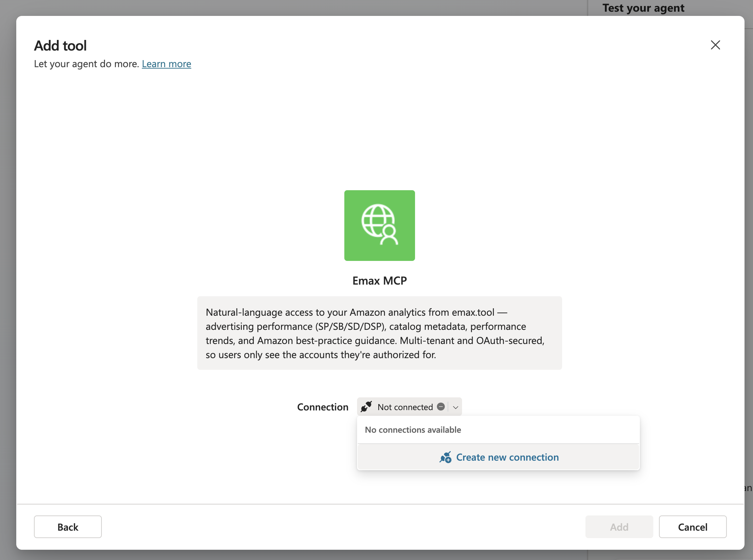Click the Not connected label
Image resolution: width=753 pixels, height=560 pixels.
pos(405,407)
